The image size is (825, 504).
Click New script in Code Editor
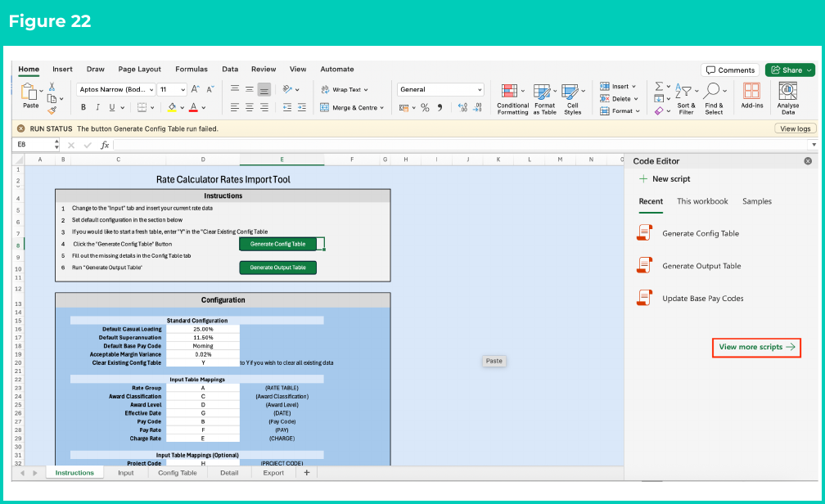click(x=665, y=179)
